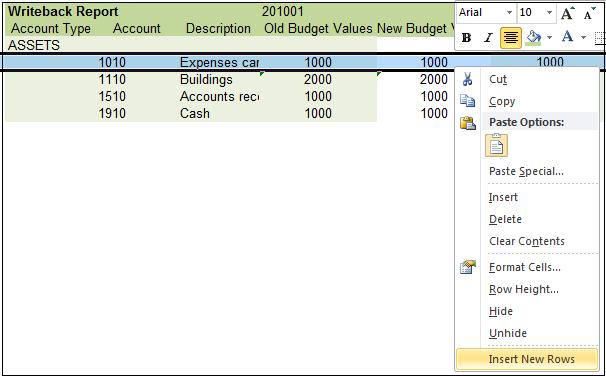The height and width of the screenshot is (376, 606).
Task: Select the Buildings description cell
Action: (220, 80)
